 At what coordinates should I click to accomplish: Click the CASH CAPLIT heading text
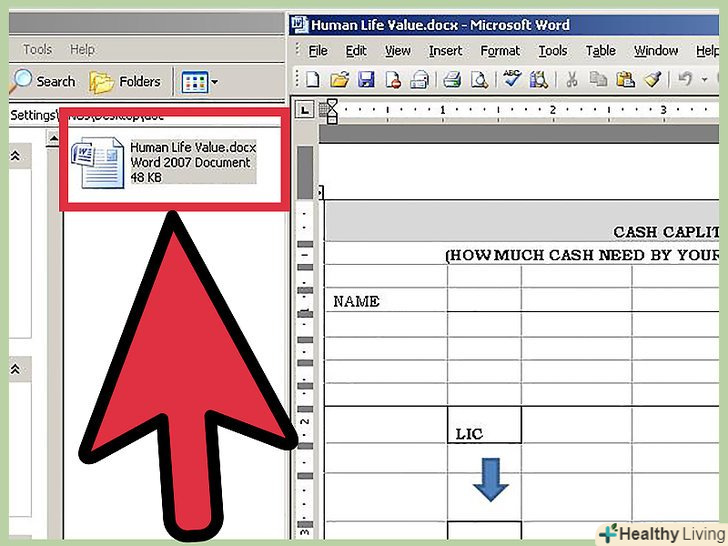[x=666, y=232]
